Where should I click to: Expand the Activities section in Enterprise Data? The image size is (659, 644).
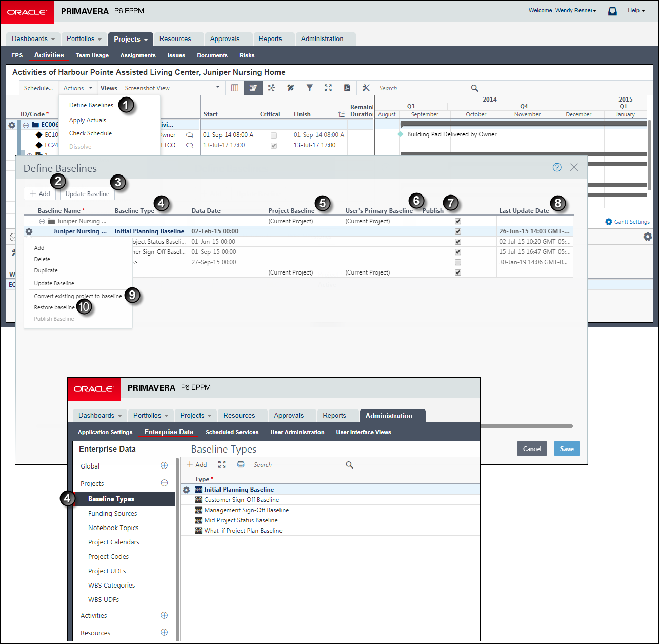coord(164,615)
